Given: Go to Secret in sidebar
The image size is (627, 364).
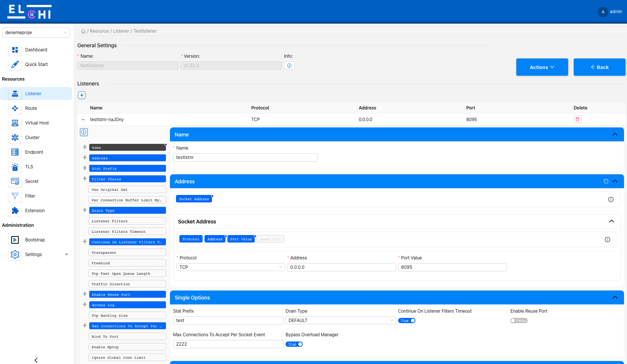Looking at the screenshot, I should tap(32, 181).
